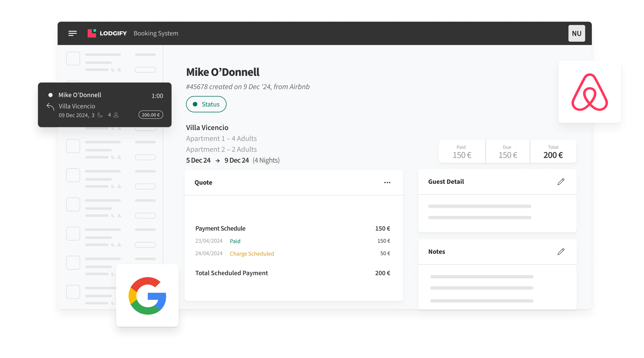Tick the first booking list checkbox

pyautogui.click(x=73, y=58)
